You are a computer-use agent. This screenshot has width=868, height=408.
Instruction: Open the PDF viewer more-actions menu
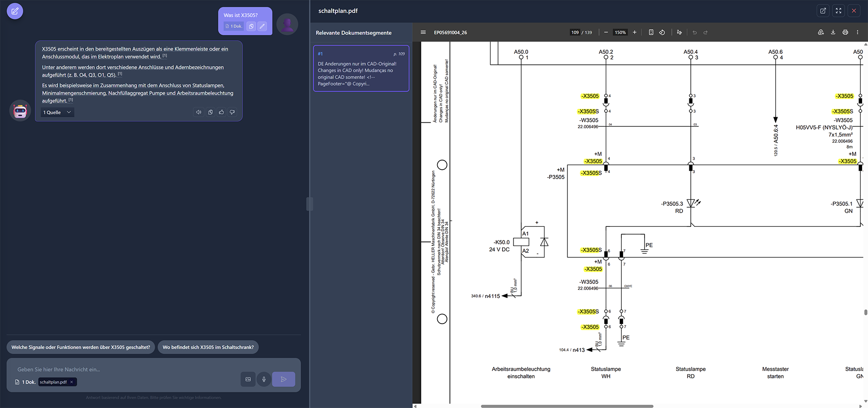[857, 32]
